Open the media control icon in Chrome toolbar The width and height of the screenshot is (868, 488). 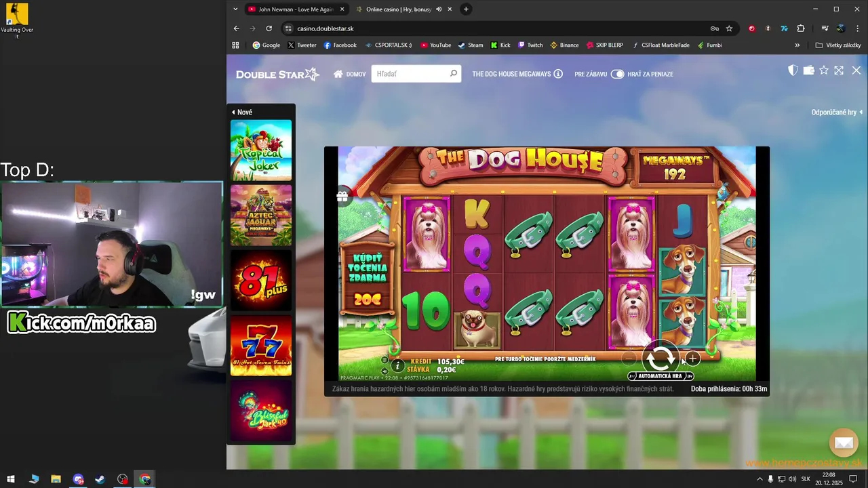click(825, 28)
